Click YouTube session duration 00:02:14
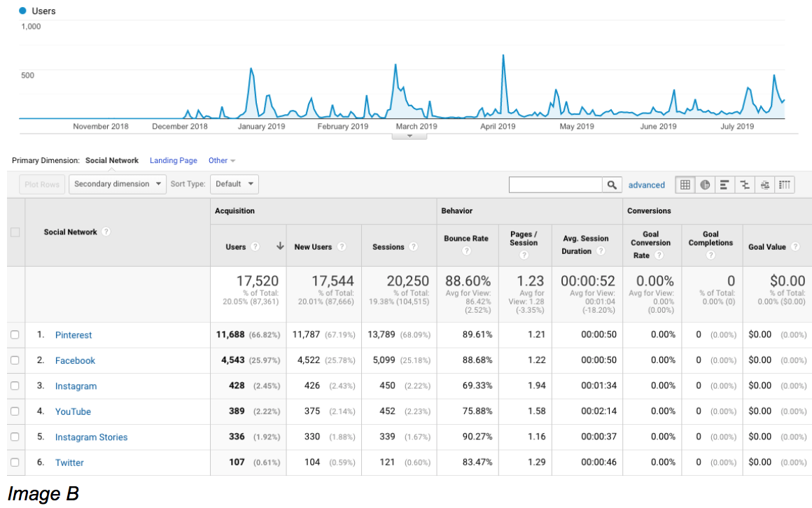This screenshot has height=508, width=812. (598, 411)
